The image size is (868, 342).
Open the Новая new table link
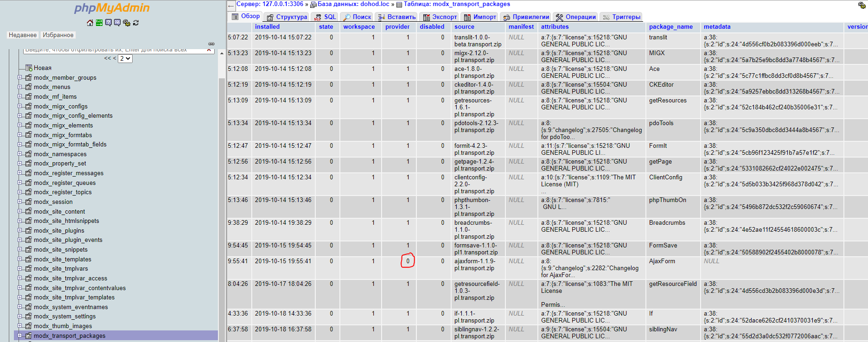(43, 68)
